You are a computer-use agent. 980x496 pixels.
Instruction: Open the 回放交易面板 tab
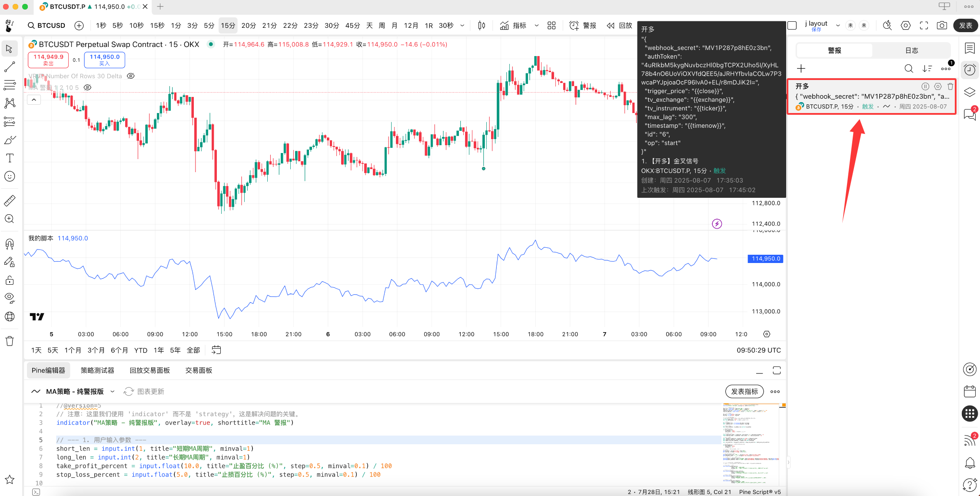pos(149,370)
